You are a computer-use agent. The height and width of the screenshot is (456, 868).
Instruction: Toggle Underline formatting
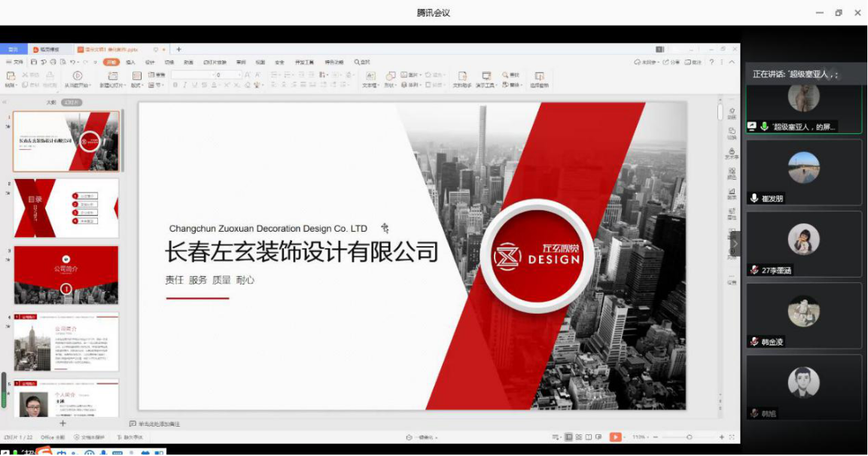194,85
